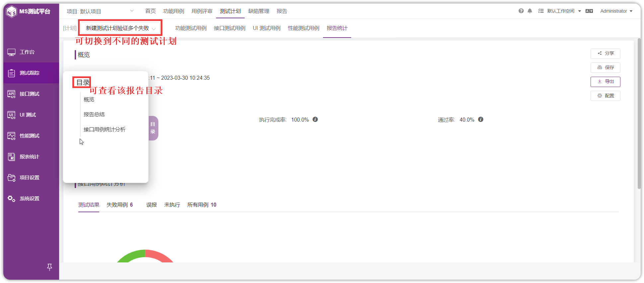Open 报告 in top navigation
Viewport: 644px width, 283px height.
tap(282, 11)
